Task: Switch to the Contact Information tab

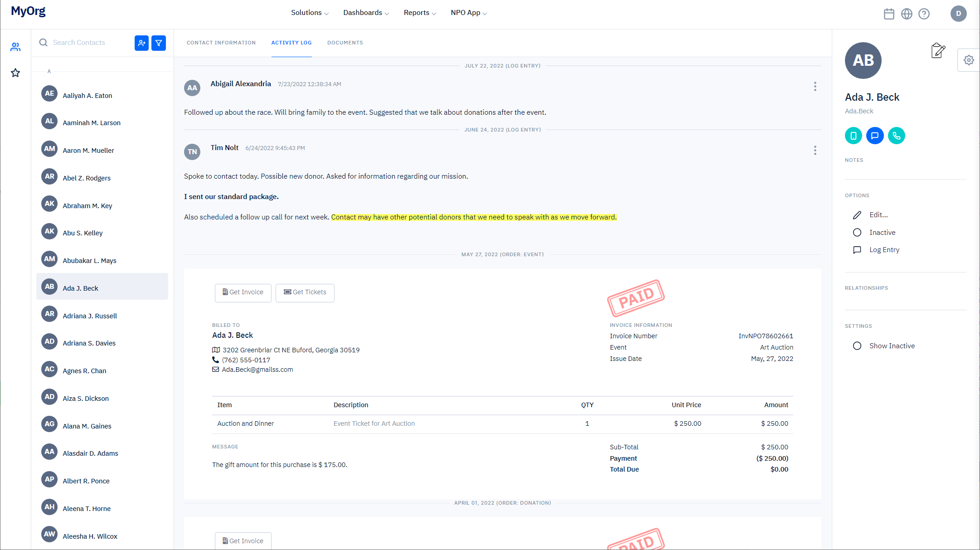Action: pos(221,43)
